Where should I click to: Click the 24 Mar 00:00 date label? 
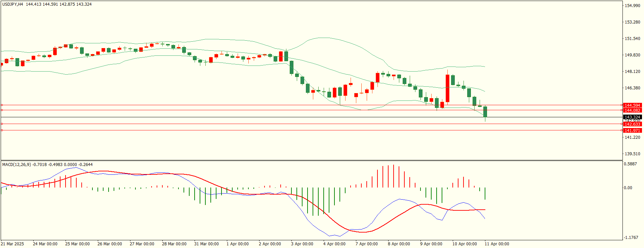[45, 244]
